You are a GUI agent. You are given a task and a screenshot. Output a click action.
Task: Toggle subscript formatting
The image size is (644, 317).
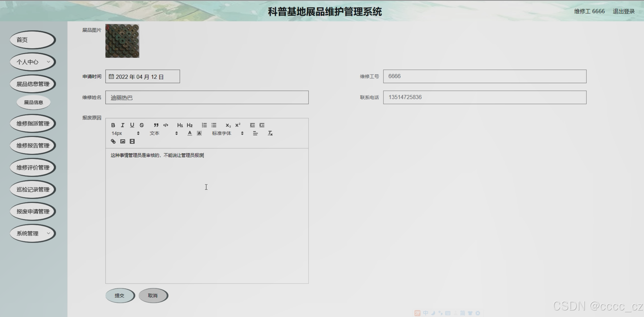228,125
